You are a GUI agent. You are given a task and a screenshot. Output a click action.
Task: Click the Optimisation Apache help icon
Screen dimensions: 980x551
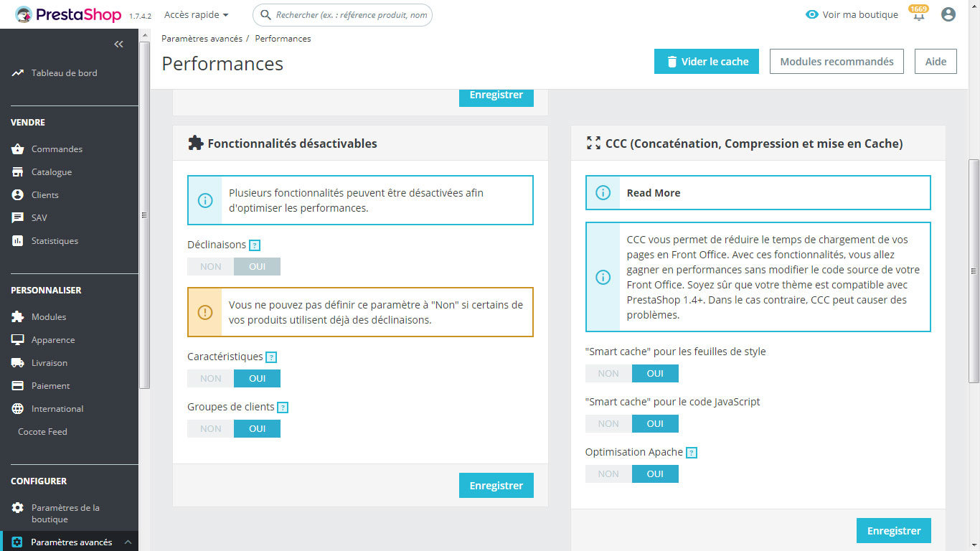pos(692,453)
